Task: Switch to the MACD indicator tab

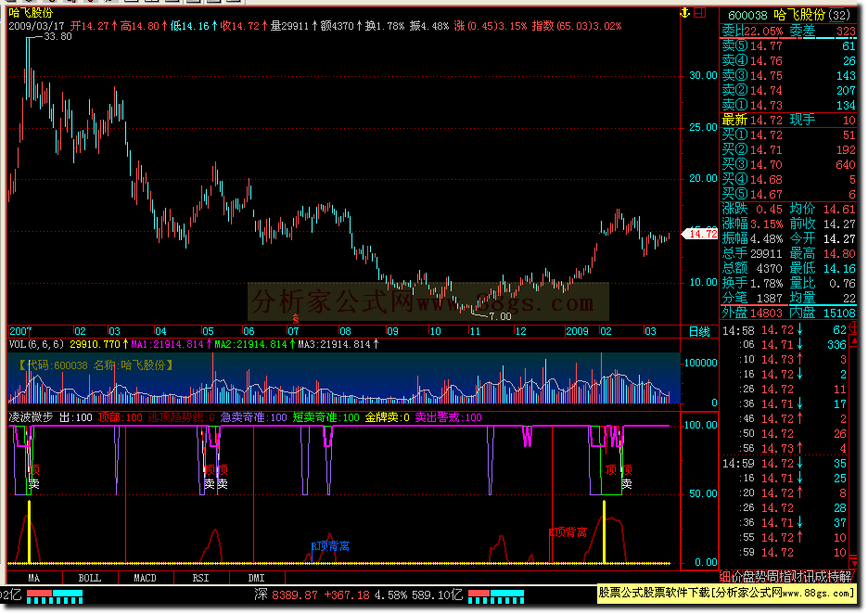Action: pyautogui.click(x=145, y=578)
